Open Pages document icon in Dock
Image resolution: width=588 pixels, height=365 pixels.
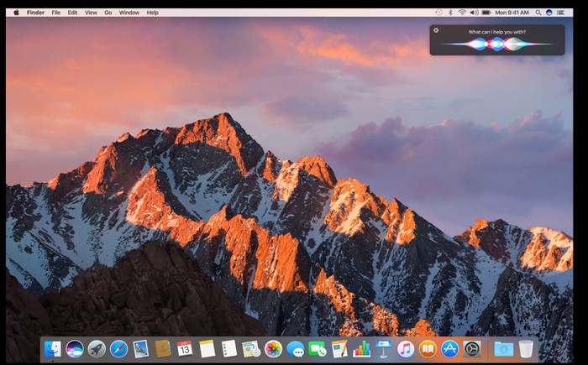tap(339, 349)
